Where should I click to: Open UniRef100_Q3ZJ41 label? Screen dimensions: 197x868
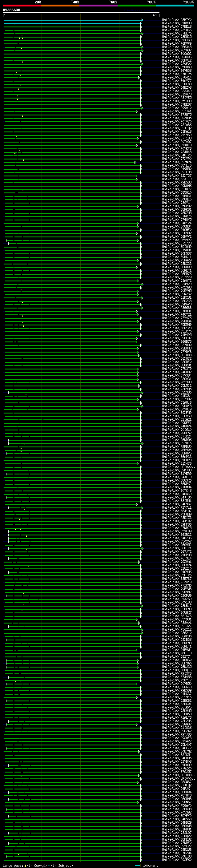(x=177, y=111)
